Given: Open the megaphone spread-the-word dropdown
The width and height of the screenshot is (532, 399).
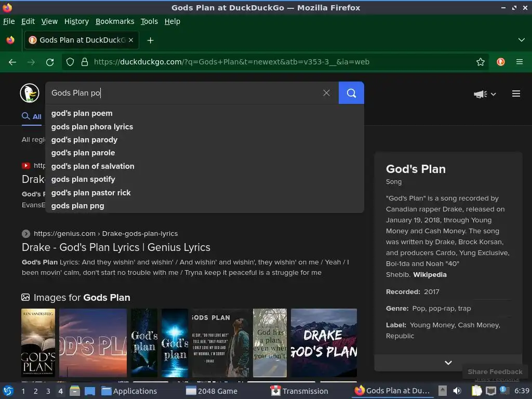Looking at the screenshot, I should point(485,94).
